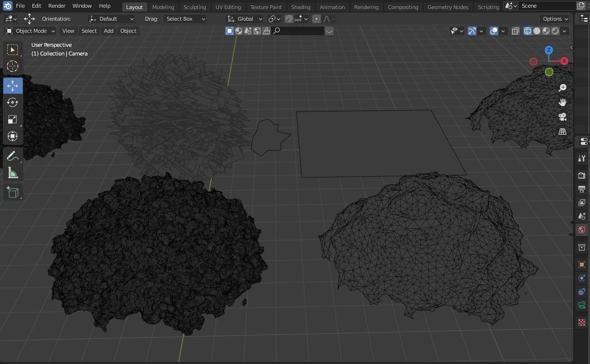Open the viewport View menu
This screenshot has height=364, width=590.
click(68, 31)
